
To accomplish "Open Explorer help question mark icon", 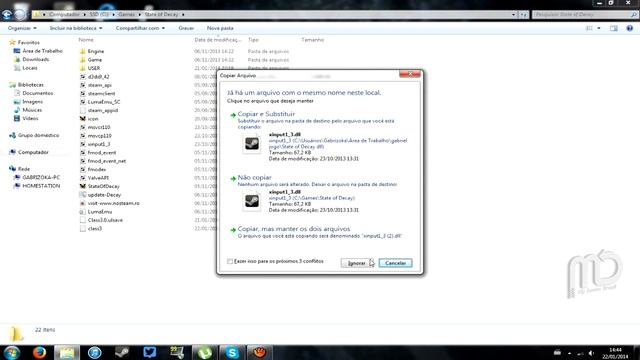I will coord(629,28).
